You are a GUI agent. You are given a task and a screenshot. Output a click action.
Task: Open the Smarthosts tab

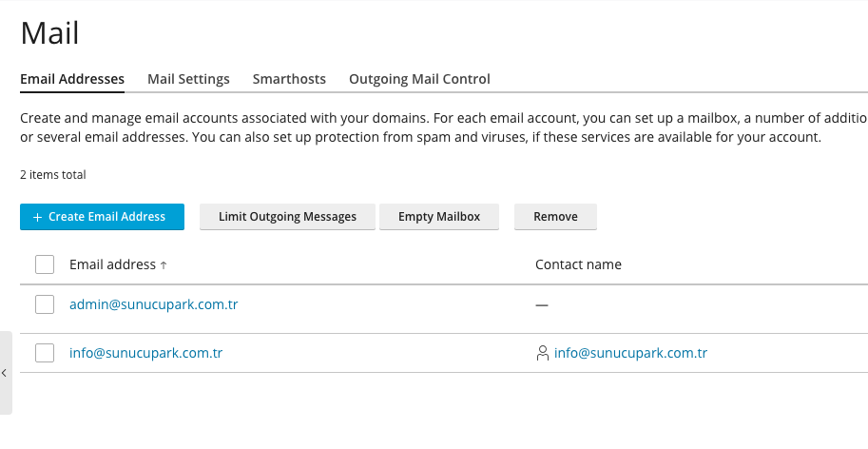click(289, 79)
